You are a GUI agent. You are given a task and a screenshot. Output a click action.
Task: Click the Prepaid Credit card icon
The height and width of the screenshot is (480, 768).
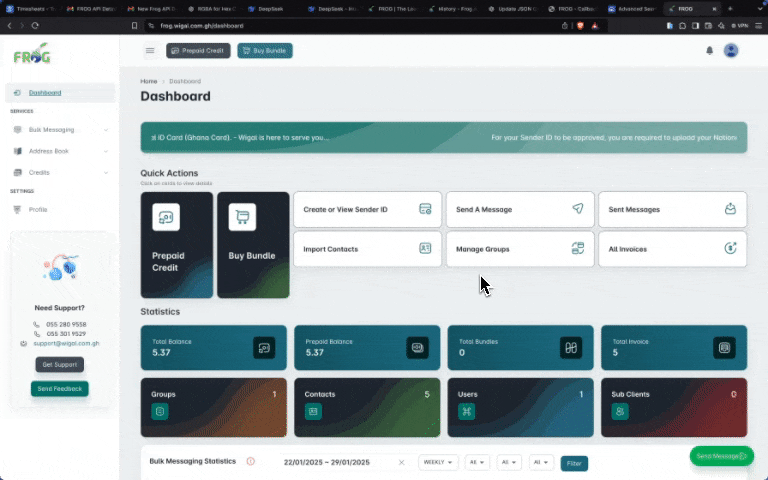coord(166,217)
